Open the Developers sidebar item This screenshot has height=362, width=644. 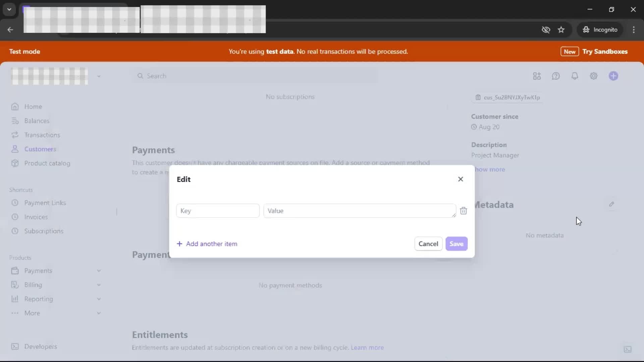coord(40,347)
